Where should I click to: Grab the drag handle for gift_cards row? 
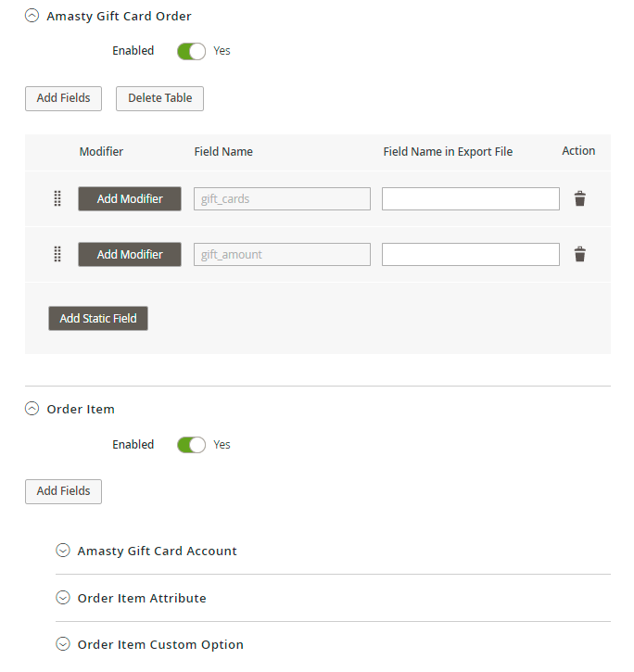pos(57,199)
